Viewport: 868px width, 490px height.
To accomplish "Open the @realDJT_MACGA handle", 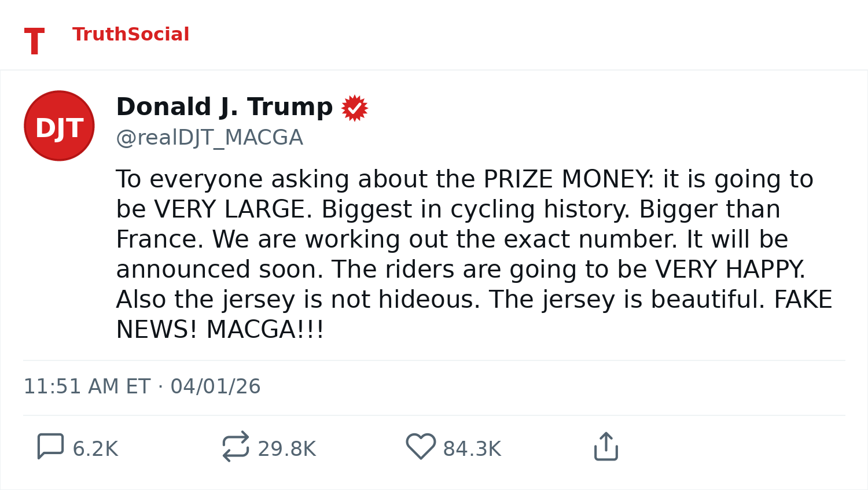I will (x=209, y=138).
